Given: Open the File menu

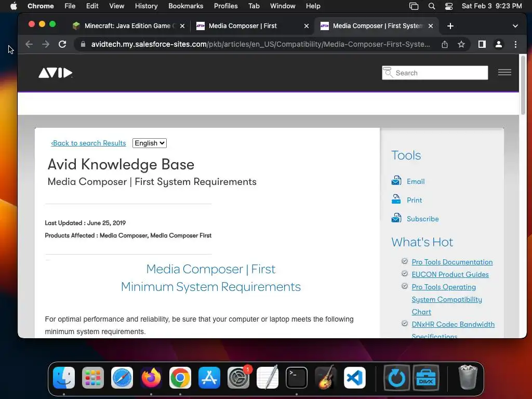Looking at the screenshot, I should [x=70, y=6].
